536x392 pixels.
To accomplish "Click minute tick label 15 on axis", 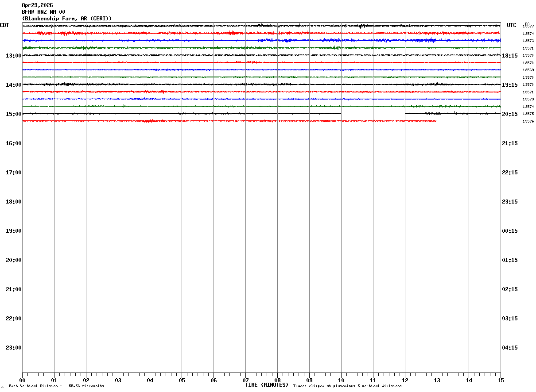I will [501, 380].
